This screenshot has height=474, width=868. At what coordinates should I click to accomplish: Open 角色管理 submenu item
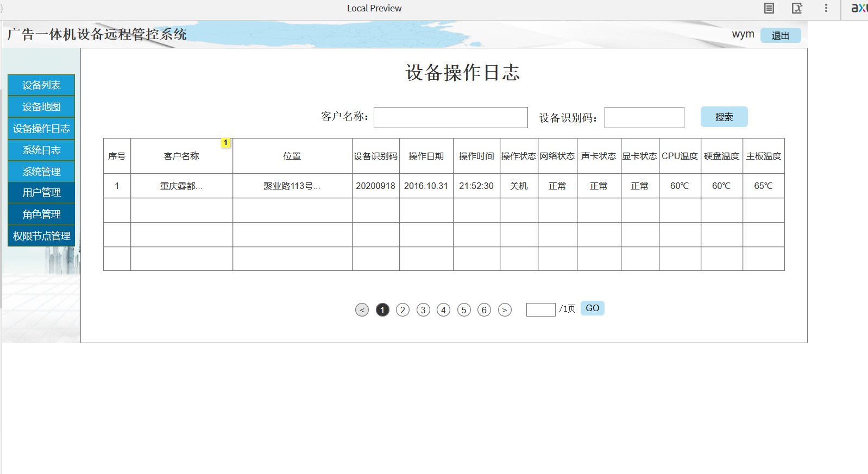(x=41, y=214)
